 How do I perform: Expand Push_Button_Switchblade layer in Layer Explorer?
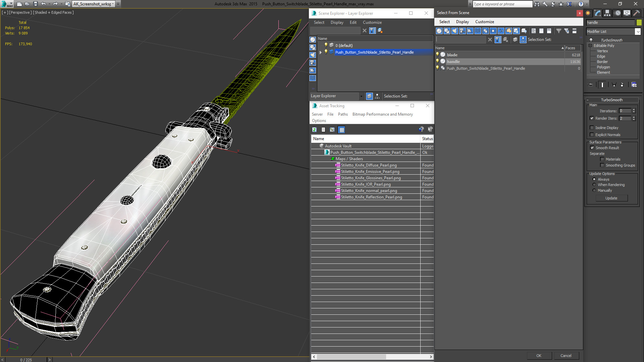(x=321, y=52)
